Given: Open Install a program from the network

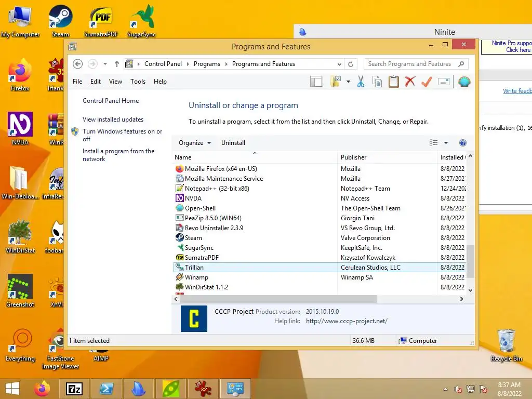Looking at the screenshot, I should [118, 155].
